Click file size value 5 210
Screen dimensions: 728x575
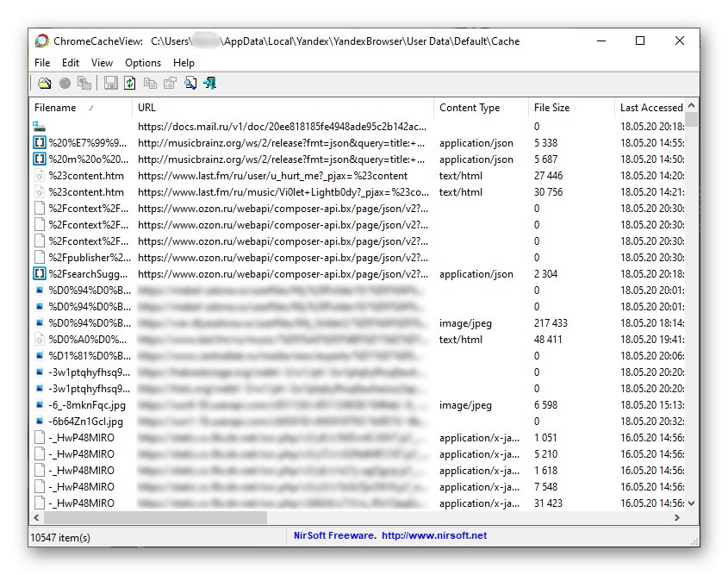click(x=545, y=453)
